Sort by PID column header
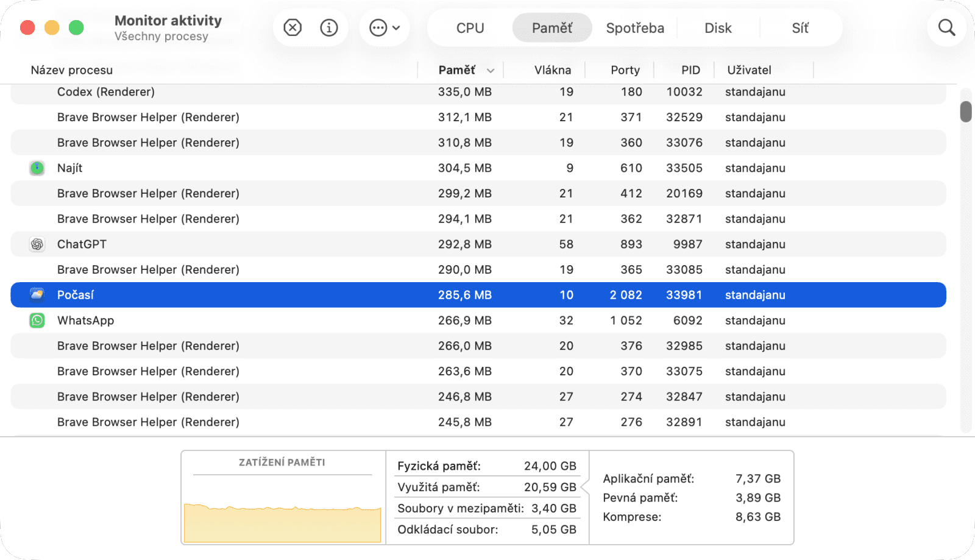 (x=690, y=70)
